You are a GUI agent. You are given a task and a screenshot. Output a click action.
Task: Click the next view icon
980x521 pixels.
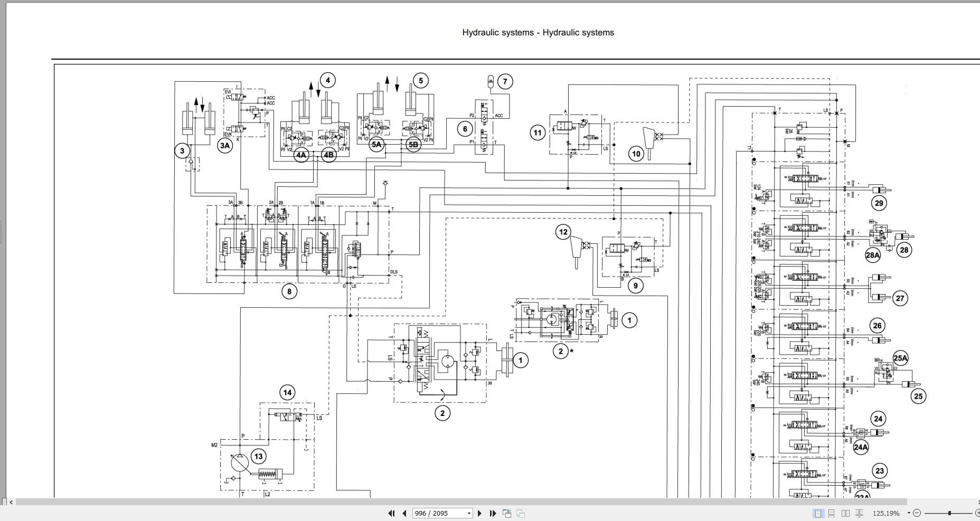521,513
